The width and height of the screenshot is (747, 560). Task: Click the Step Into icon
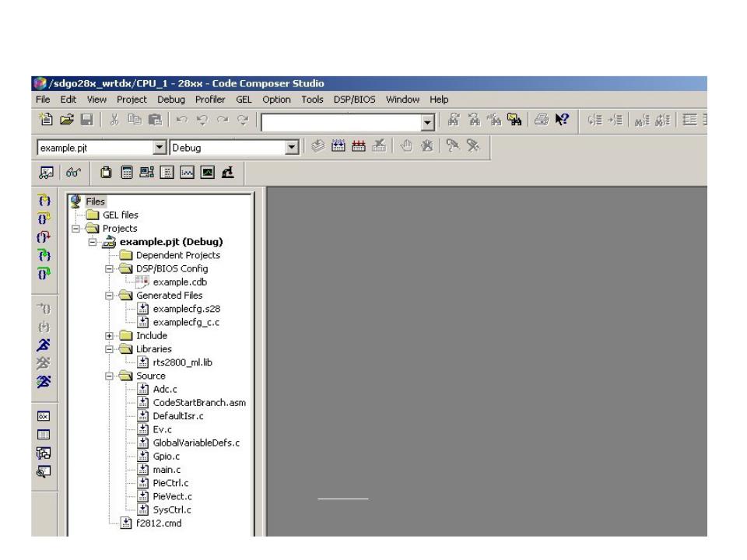tap(44, 200)
